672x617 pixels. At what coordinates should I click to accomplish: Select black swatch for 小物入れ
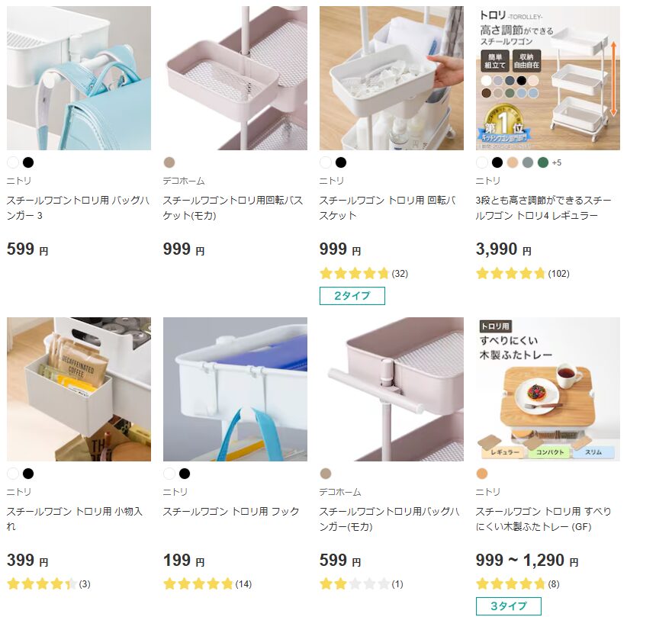point(28,474)
